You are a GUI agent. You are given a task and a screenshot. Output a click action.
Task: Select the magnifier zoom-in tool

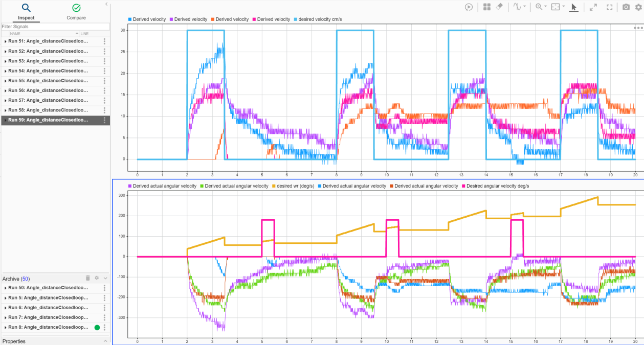(539, 7)
